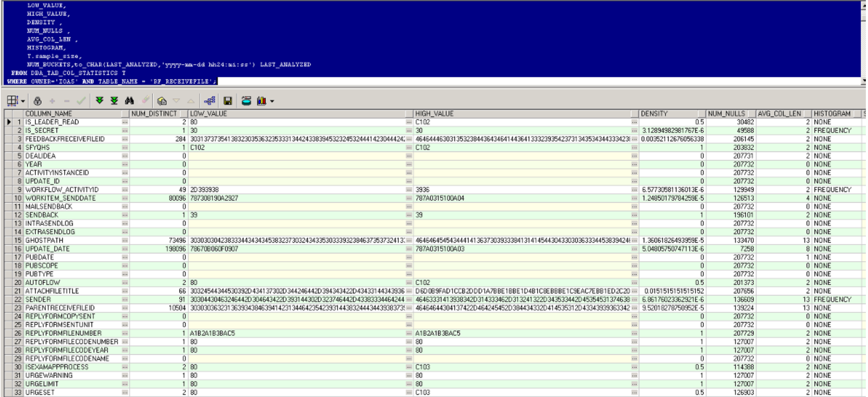Open dropdown arrow next to chart icon
Viewport: 868px width, 397px height.
pyautogui.click(x=272, y=101)
